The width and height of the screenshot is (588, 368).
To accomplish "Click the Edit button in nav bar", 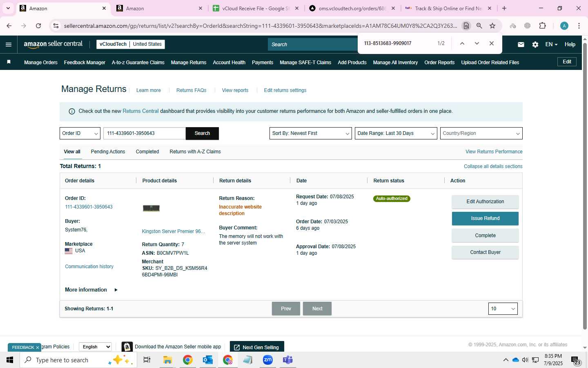I will click(x=567, y=62).
